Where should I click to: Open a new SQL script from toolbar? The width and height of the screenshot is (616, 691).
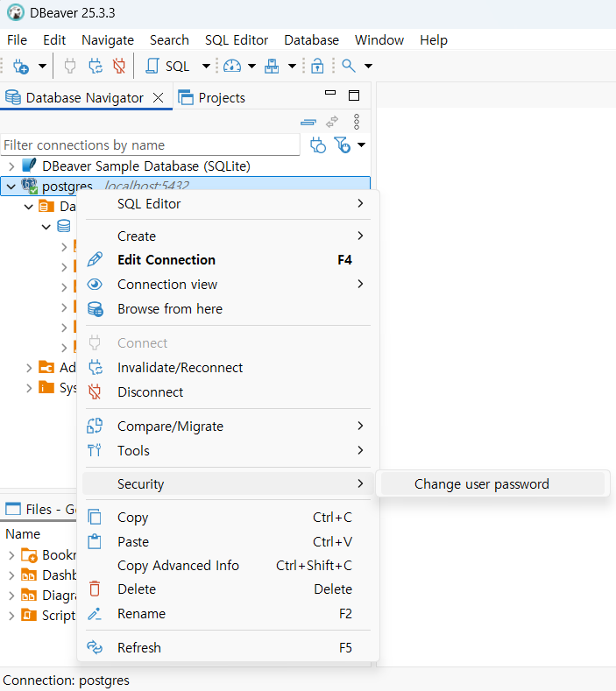pos(167,67)
